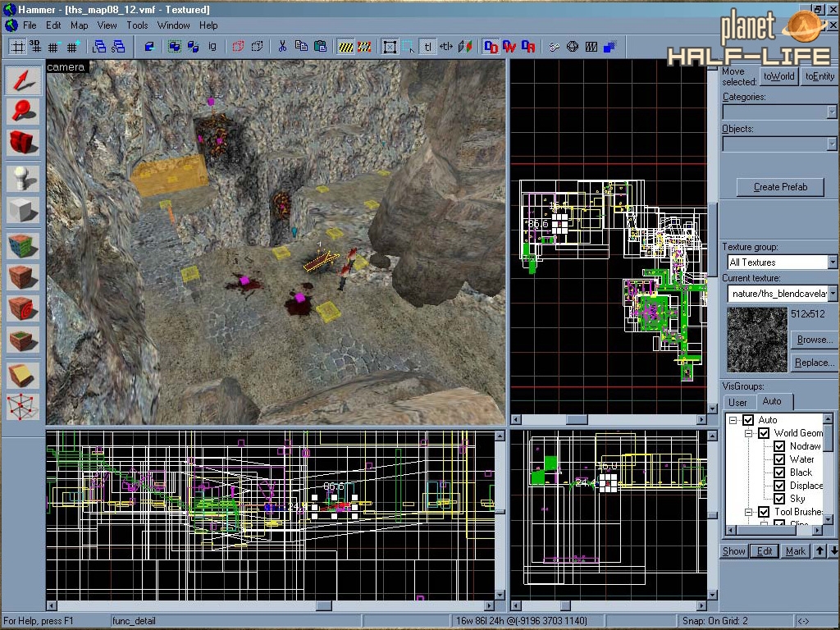Toggle the Texture Lock 'tl' icon
Screen dimensions: 840x630
point(427,47)
